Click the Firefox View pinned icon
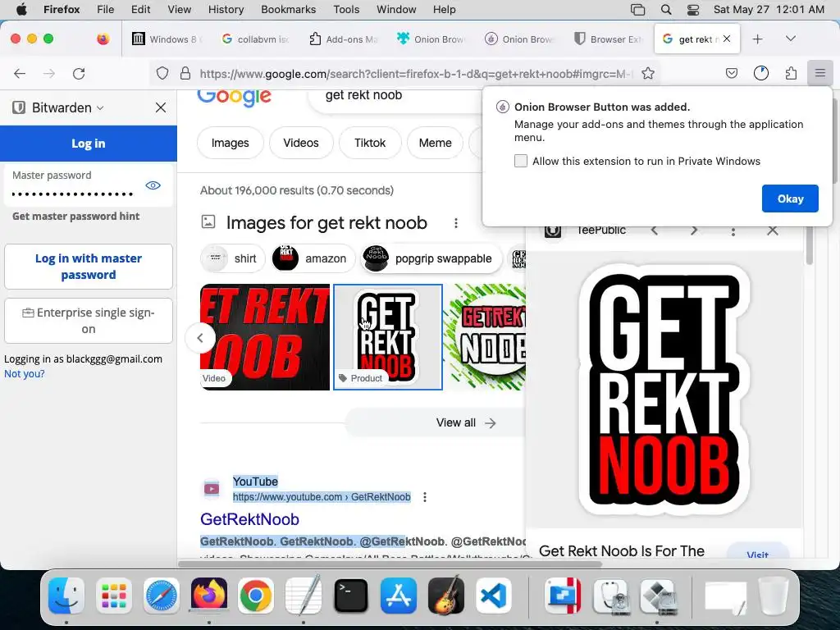Screen dimensions: 840x630 [103, 39]
